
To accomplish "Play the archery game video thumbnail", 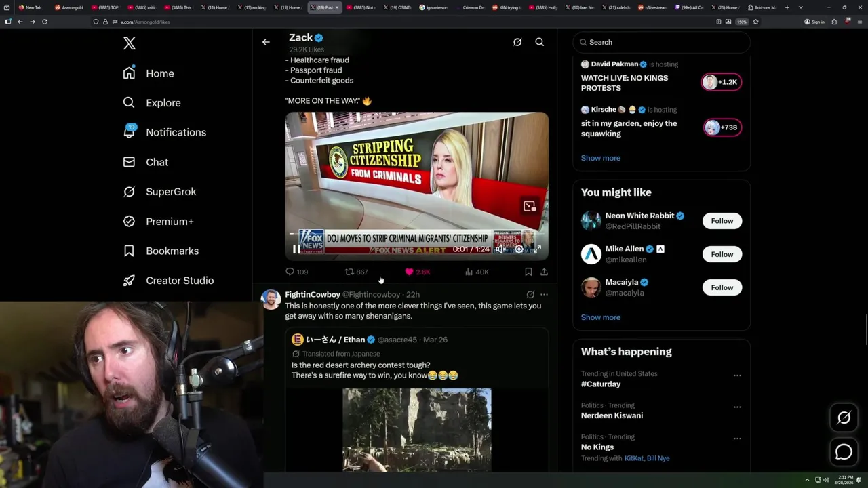I will (x=416, y=430).
